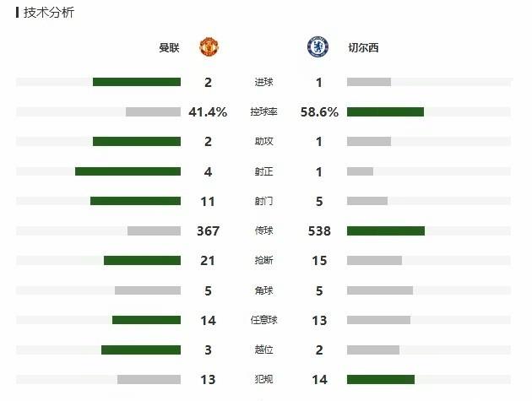The height and width of the screenshot is (401, 532).
Task: Click the 538 passes value
Action: pyautogui.click(x=319, y=231)
